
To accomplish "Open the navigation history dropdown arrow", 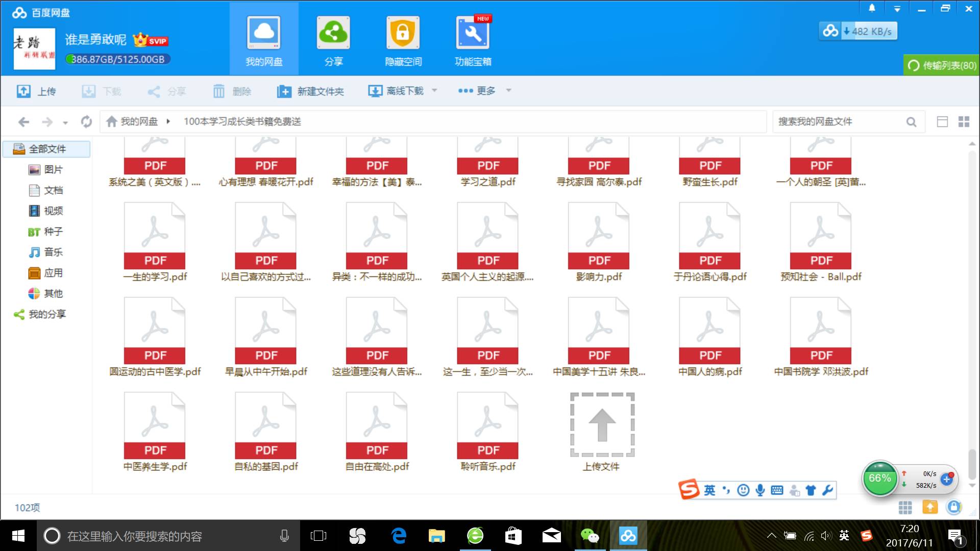I will coord(65,122).
